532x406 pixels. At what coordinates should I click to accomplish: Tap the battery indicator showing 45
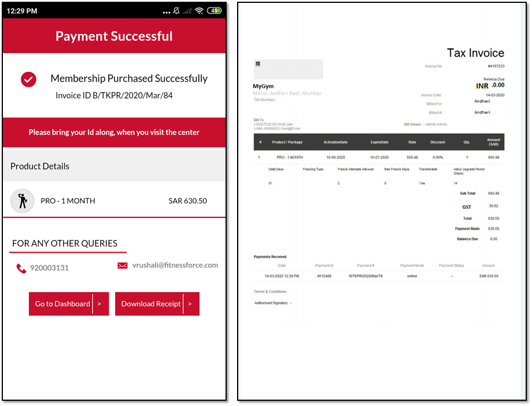pos(215,10)
